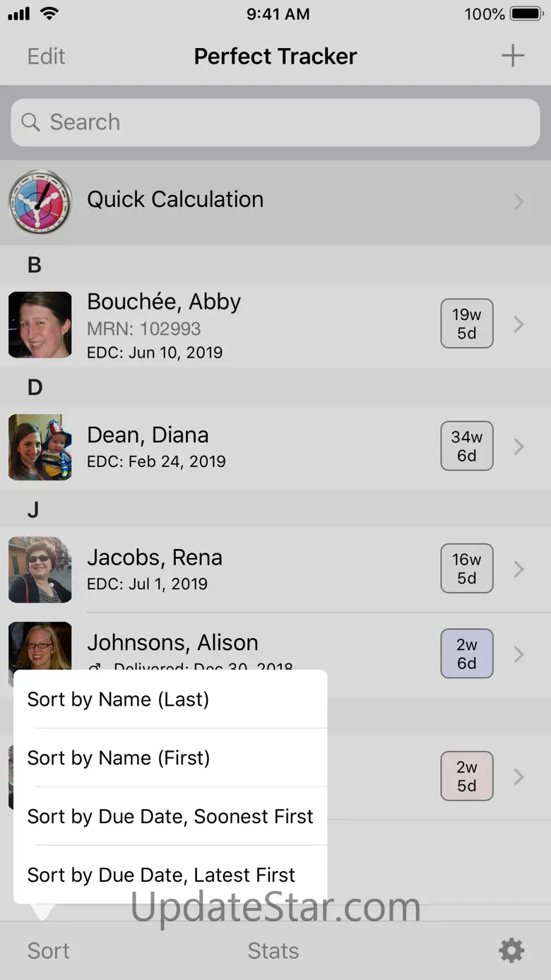
Task: Open Dean, Diana details via chevron
Action: 519,447
